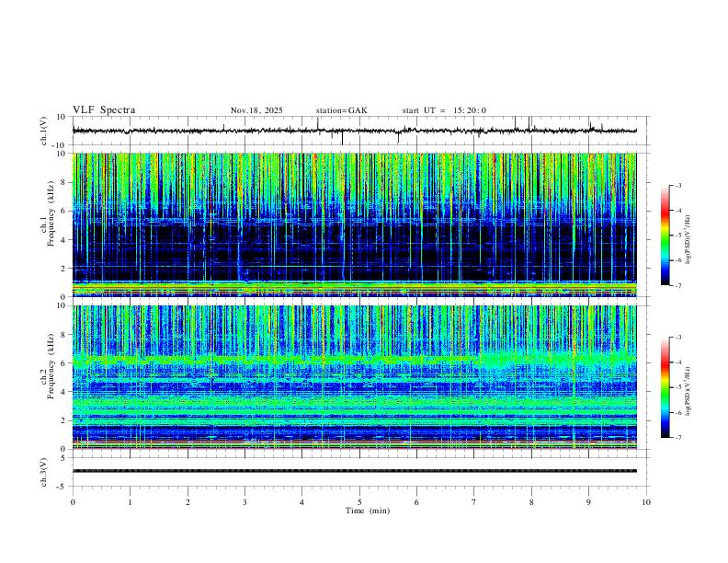Click the 'ch.3(V)' axis label
Image resolution: width=728 pixels, height=563 pixels.
44,472
